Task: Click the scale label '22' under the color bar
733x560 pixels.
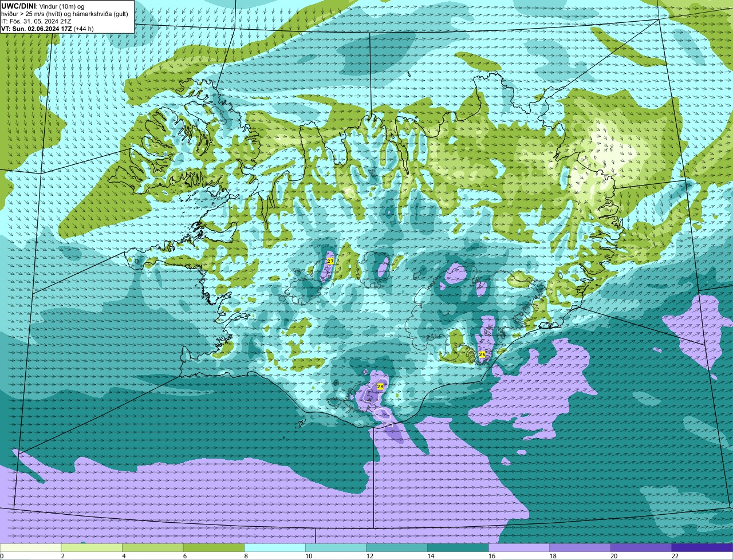Action: click(x=675, y=556)
